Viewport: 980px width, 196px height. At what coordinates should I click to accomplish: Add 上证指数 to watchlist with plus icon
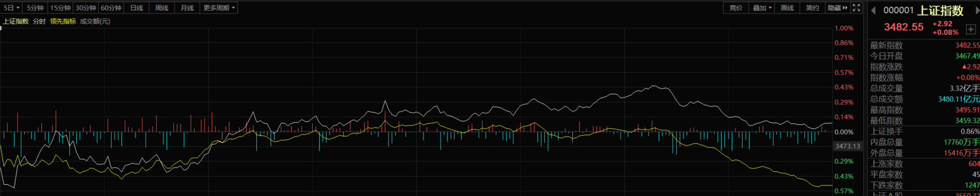click(971, 29)
